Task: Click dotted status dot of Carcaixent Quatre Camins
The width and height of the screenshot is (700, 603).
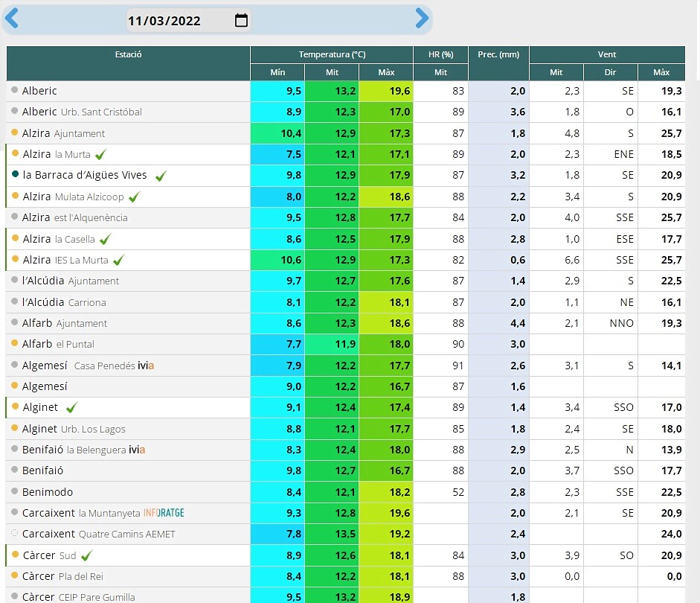Action: [14, 533]
